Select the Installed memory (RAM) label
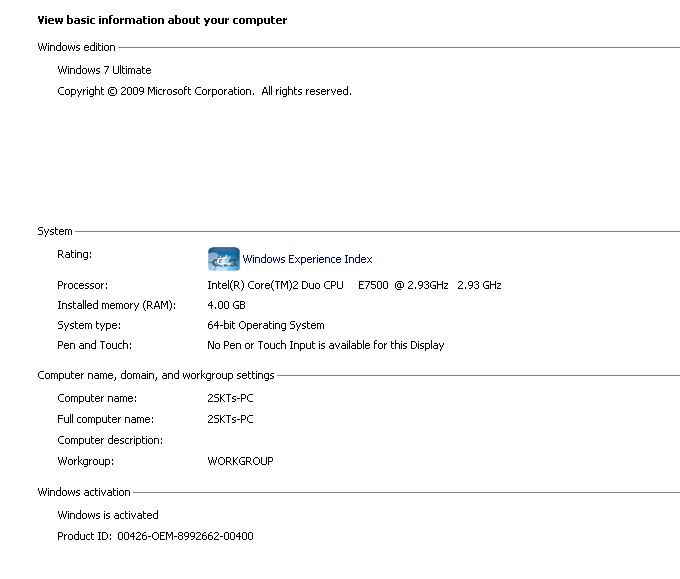 point(116,305)
